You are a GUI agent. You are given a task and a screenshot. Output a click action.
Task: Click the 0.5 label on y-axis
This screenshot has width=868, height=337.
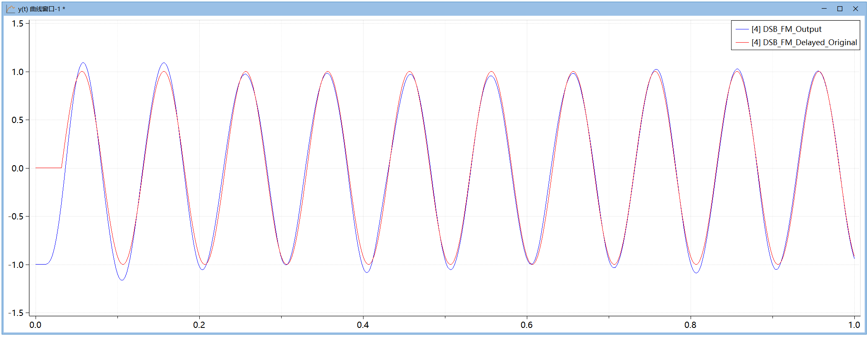[17, 120]
